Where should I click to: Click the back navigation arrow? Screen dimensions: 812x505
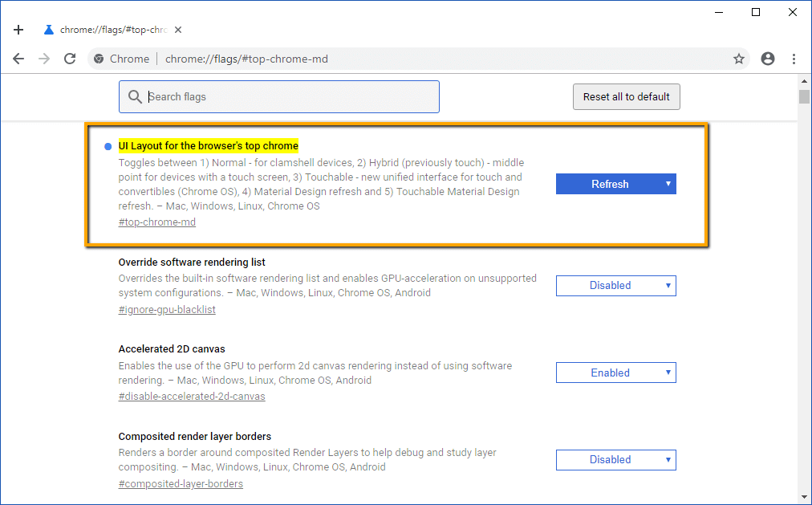tap(18, 59)
